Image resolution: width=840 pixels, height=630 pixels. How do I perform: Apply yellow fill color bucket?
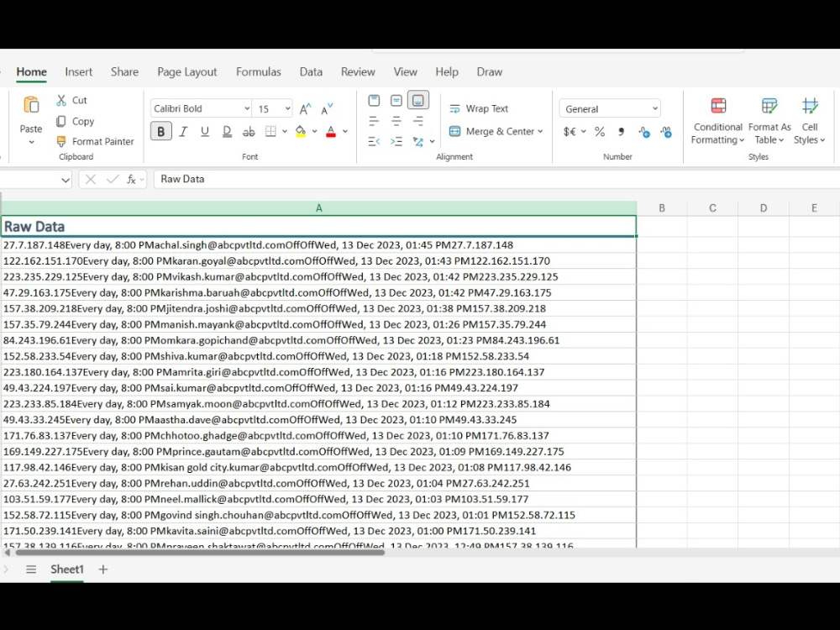(x=301, y=132)
